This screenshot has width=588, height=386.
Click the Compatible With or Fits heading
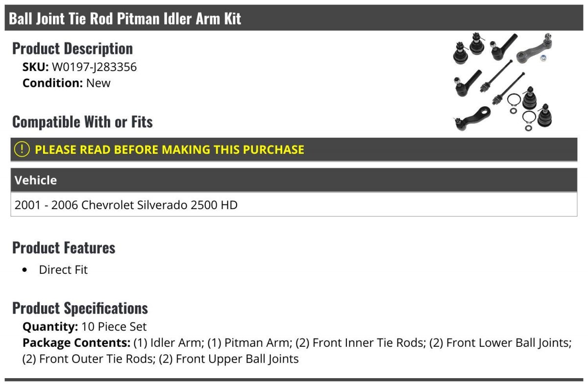tap(82, 122)
